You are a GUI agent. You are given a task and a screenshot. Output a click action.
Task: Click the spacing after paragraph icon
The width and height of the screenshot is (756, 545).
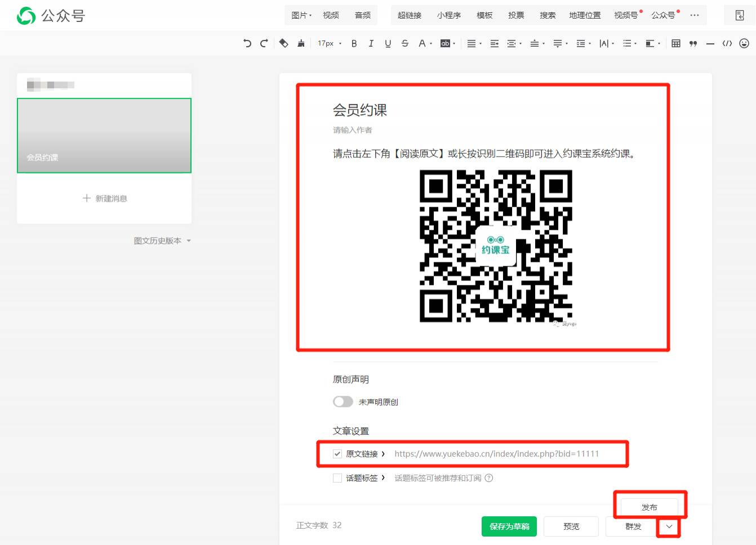click(558, 43)
